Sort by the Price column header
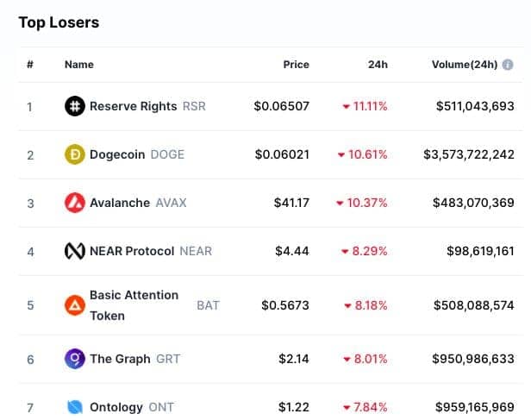 pos(296,65)
